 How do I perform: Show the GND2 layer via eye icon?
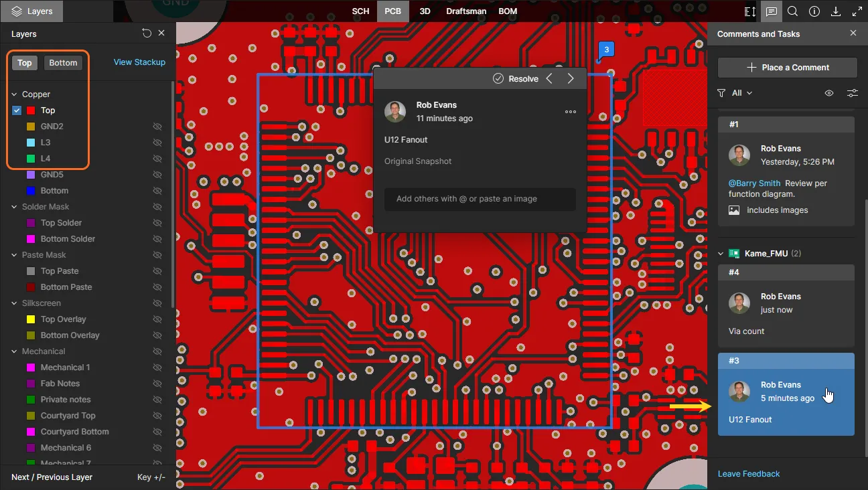point(157,127)
